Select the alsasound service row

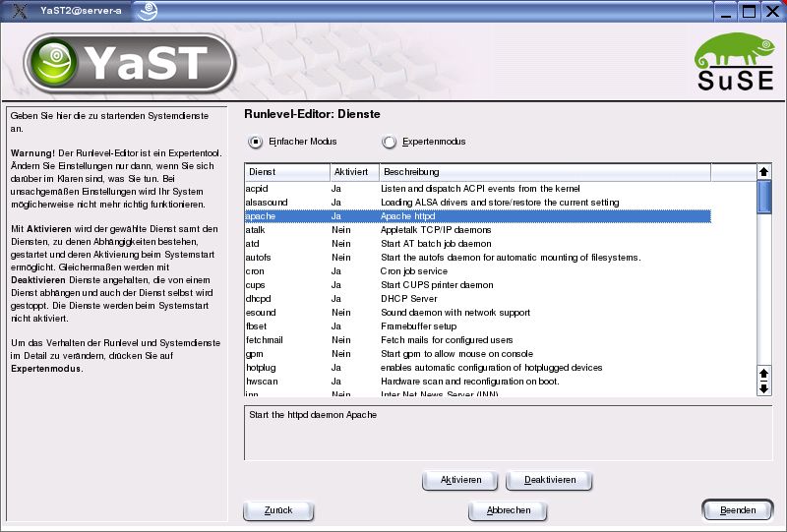(477, 203)
